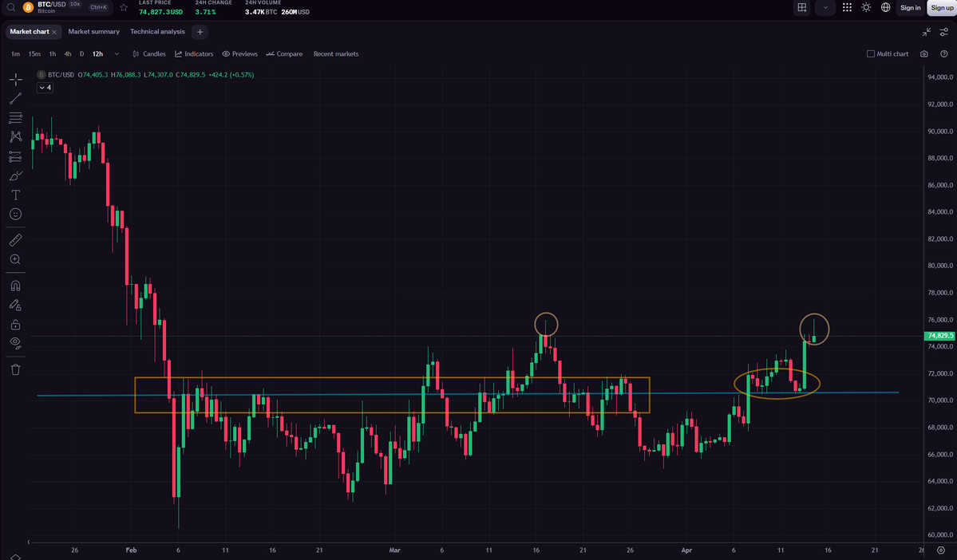This screenshot has height=560, width=957.
Task: Open the Technical analysis tab
Action: 157,32
